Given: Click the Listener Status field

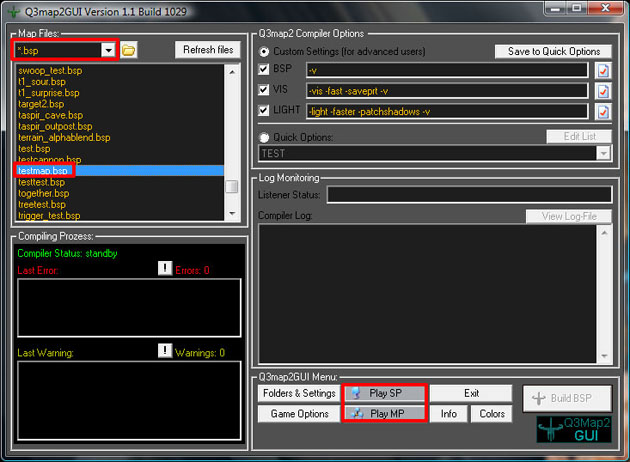Looking at the screenshot, I should click(469, 195).
